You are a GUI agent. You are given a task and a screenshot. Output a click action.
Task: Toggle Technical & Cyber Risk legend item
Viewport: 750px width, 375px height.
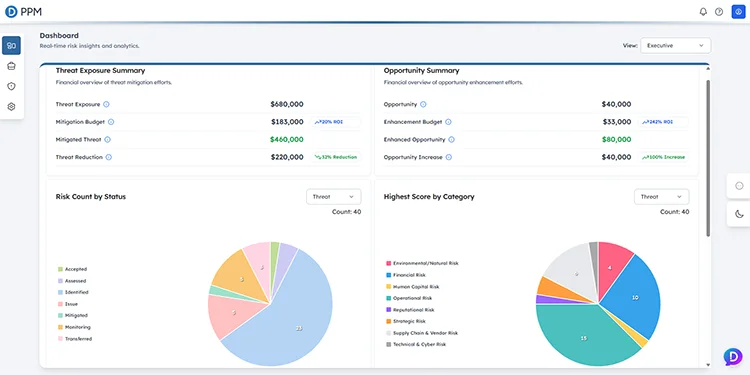pyautogui.click(x=416, y=344)
